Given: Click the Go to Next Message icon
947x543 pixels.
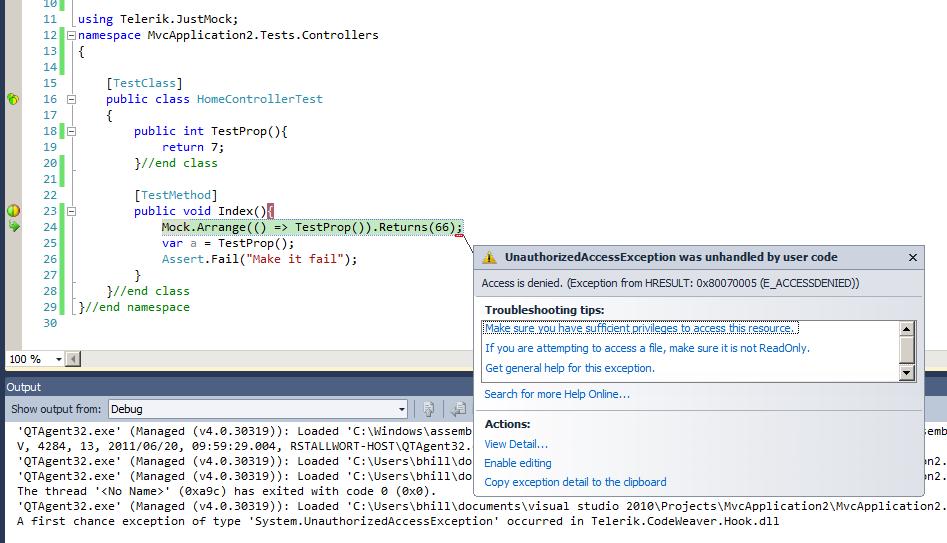Looking at the screenshot, I should pyautogui.click(x=458, y=409).
